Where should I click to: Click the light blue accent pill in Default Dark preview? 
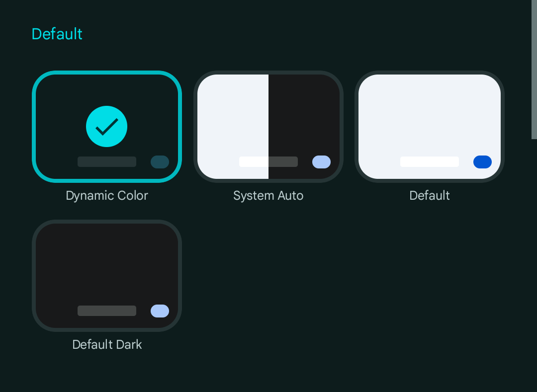click(160, 311)
